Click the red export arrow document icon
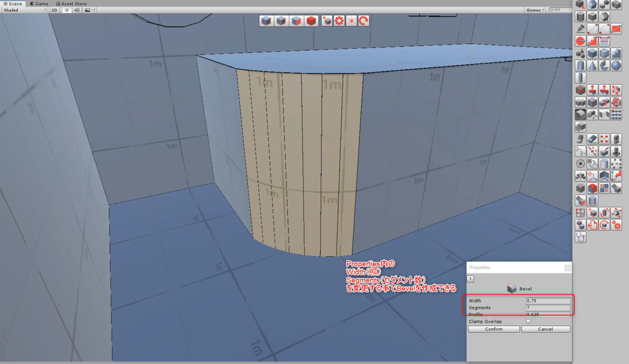Viewport: 629px width, 364px height. tap(592, 224)
